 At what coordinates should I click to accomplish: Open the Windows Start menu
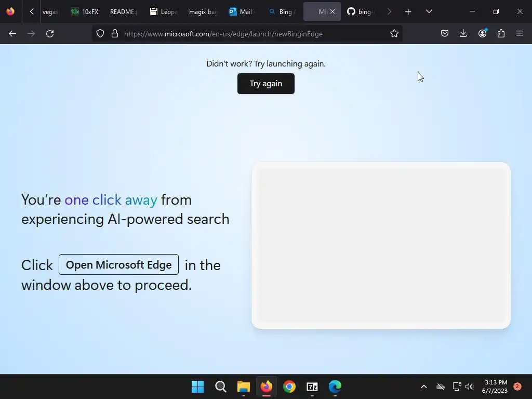pos(198,387)
